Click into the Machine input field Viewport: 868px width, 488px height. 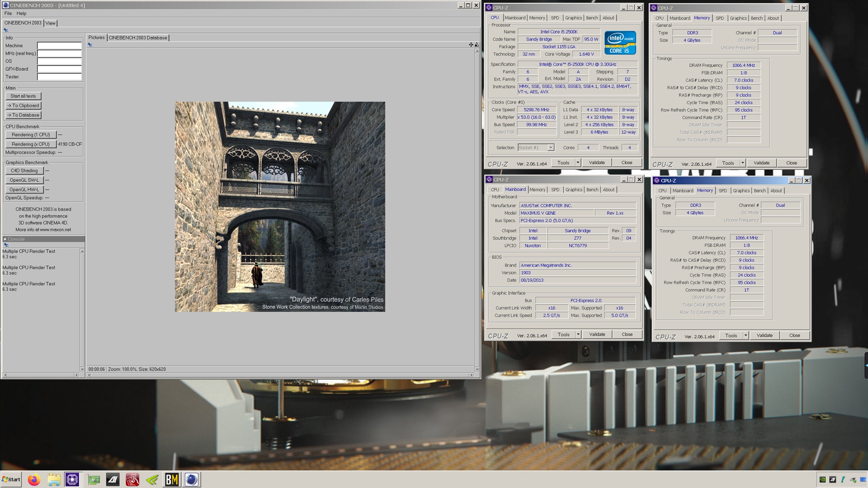click(59, 46)
